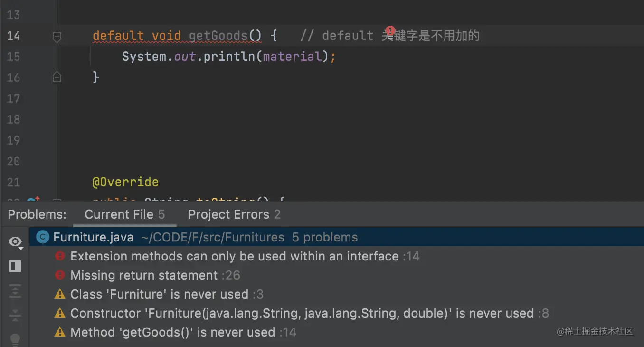Click the warning triangle beside Class 'Furniture'

click(60, 294)
